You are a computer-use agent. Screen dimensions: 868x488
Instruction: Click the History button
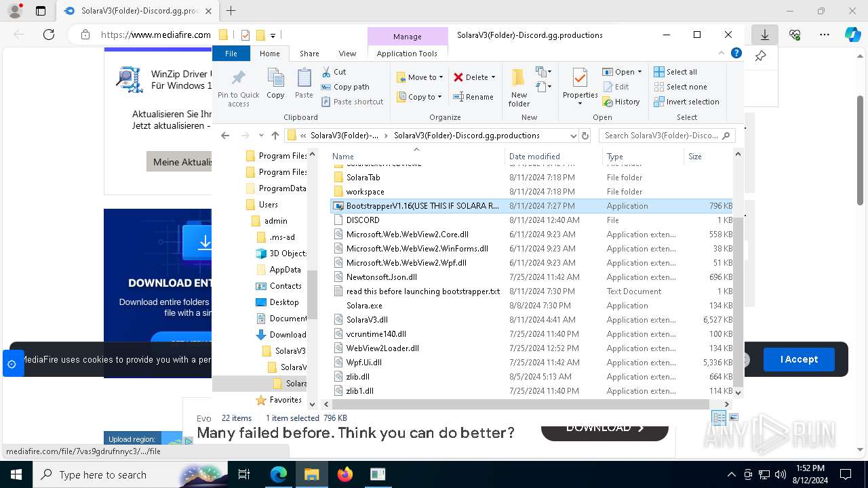pos(621,102)
